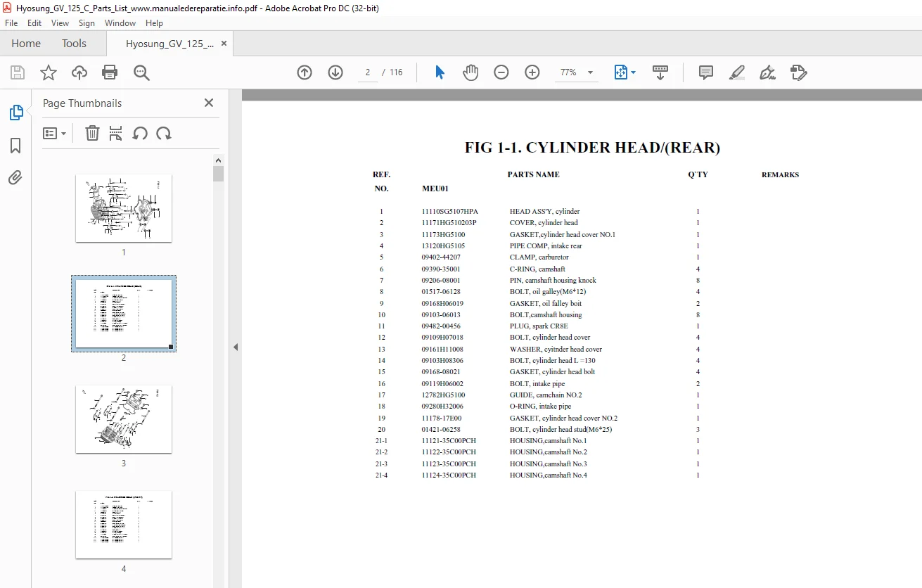The width and height of the screenshot is (922, 588).
Task: Go to the previous page with the up arrow
Action: point(305,72)
